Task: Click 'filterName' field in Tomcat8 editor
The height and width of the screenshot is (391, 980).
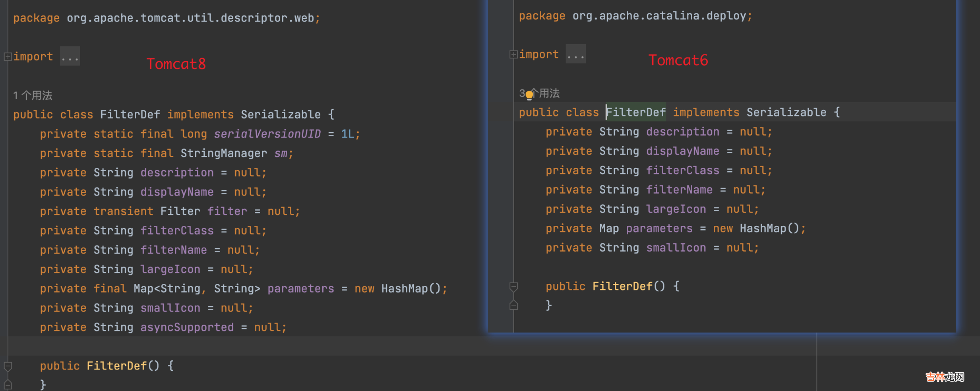Action: pyautogui.click(x=174, y=250)
